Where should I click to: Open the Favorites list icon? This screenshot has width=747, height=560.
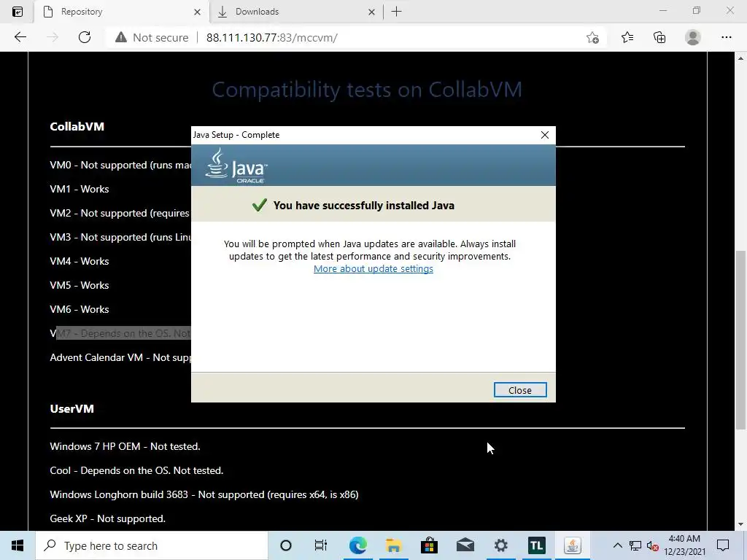[627, 37]
